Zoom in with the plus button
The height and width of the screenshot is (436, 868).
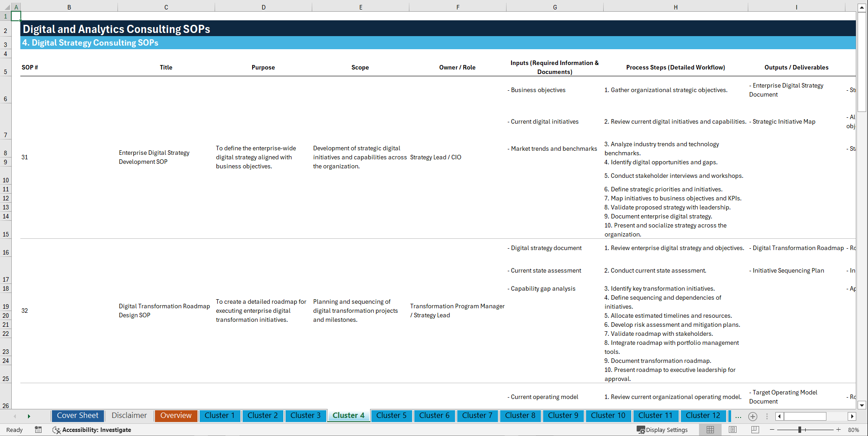click(x=840, y=430)
